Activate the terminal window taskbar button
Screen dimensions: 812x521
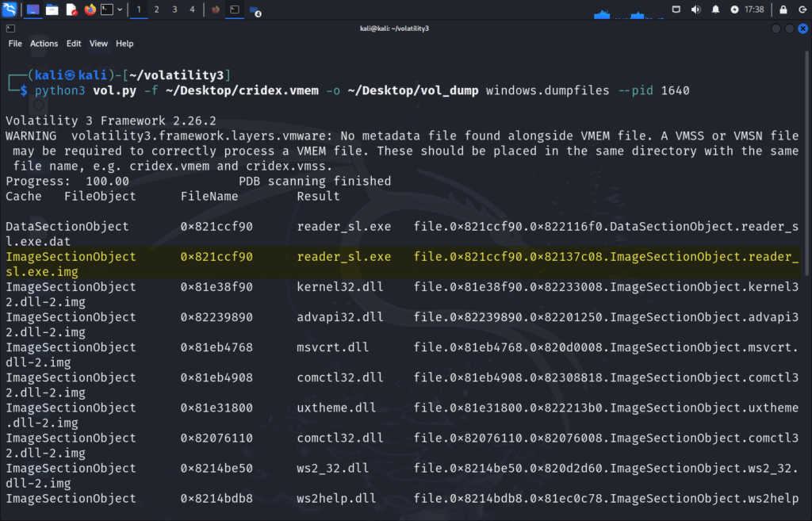point(235,10)
